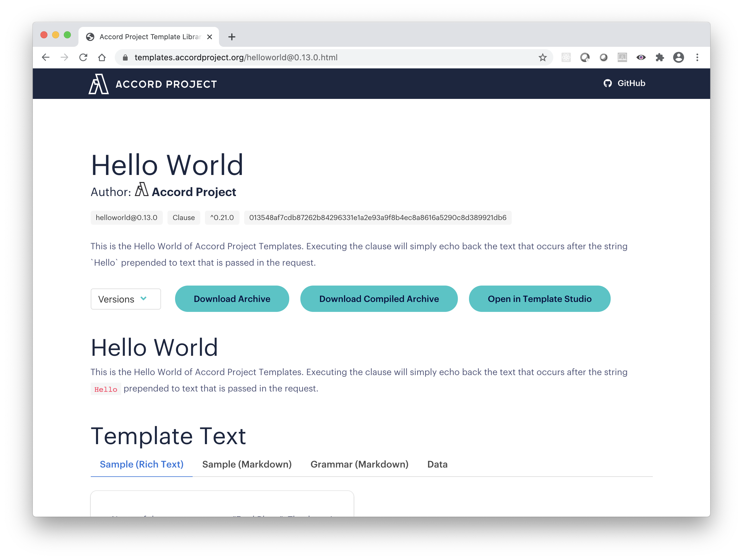Click the address bar URL

(x=236, y=58)
